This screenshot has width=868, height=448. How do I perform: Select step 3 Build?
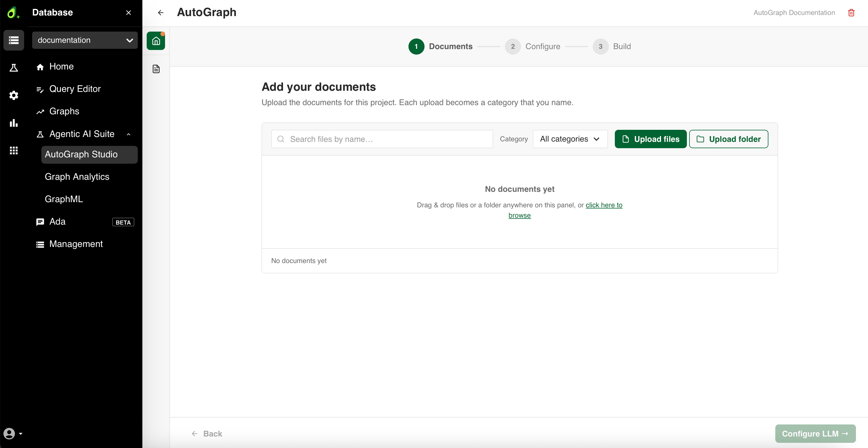(x=612, y=47)
